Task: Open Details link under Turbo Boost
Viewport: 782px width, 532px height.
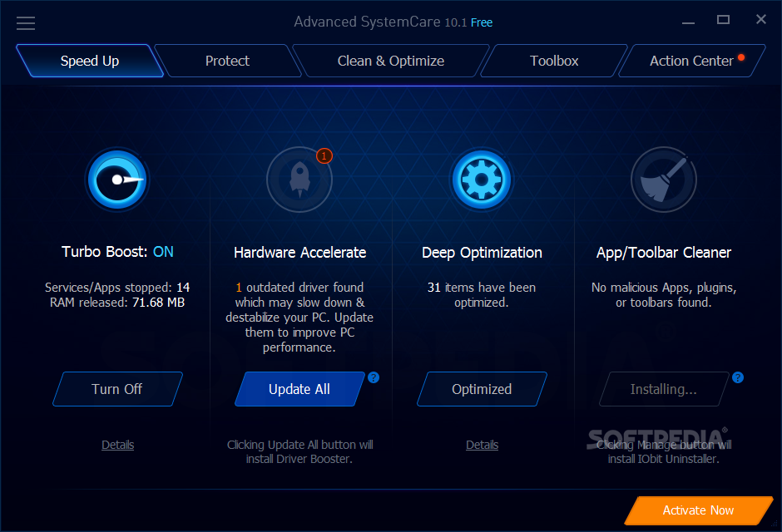Action: pos(117,445)
